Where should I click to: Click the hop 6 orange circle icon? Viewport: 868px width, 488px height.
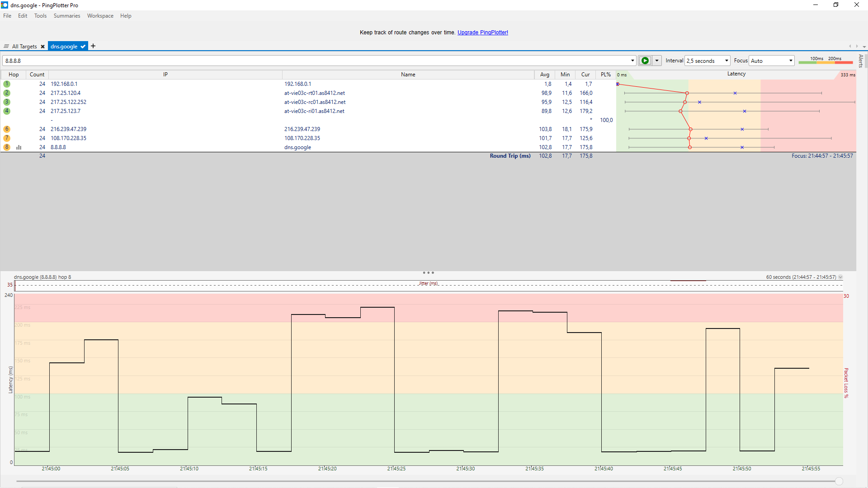(x=7, y=129)
